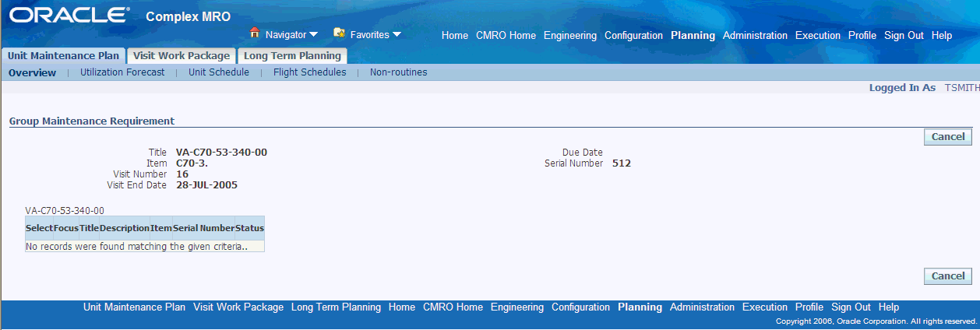Click the Serial Number value 512
Screen dimensions: 980x330
coord(622,163)
